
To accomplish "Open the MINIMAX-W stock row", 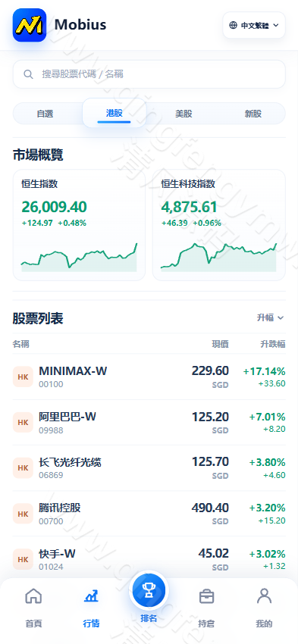I will click(x=149, y=377).
